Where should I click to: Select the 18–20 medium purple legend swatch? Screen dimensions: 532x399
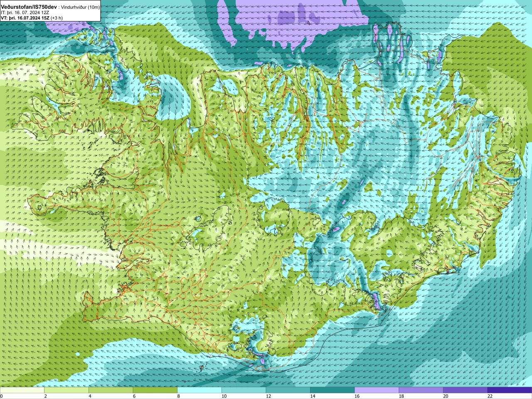click(x=421, y=390)
